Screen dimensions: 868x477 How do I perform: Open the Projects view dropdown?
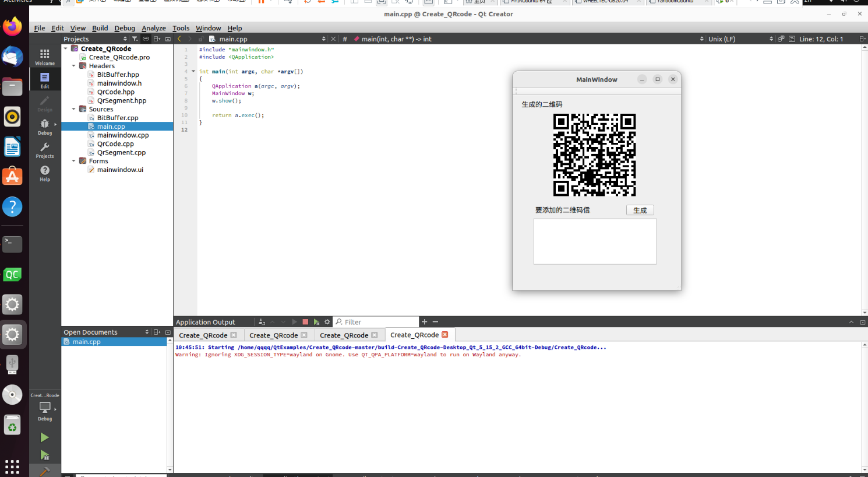click(x=96, y=39)
